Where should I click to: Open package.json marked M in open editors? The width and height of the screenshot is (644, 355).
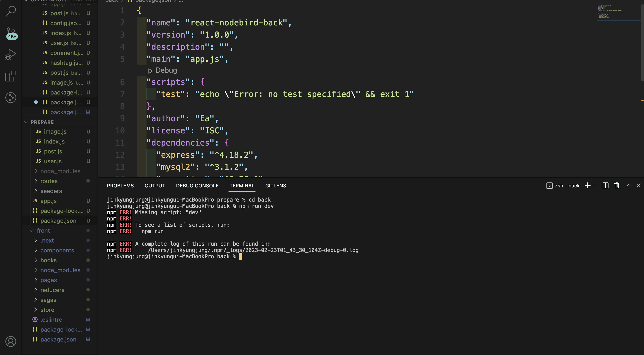[60, 112]
